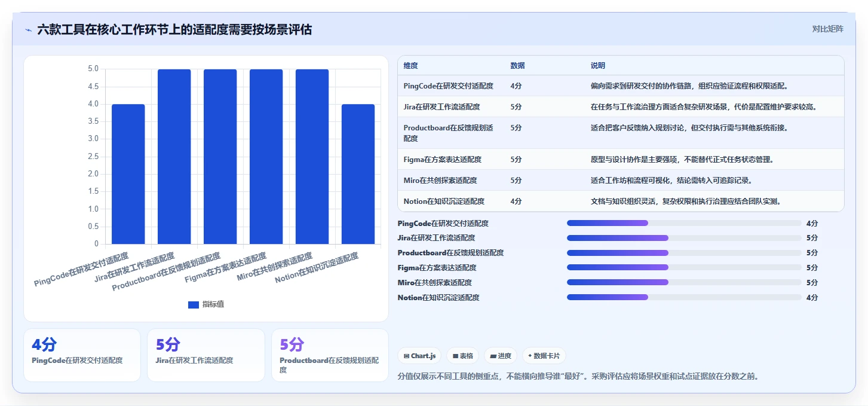Image resolution: width=868 pixels, height=406 pixels.
Task: Click the x-axis label Notion在知识沉淀适配度
Action: 317,268
